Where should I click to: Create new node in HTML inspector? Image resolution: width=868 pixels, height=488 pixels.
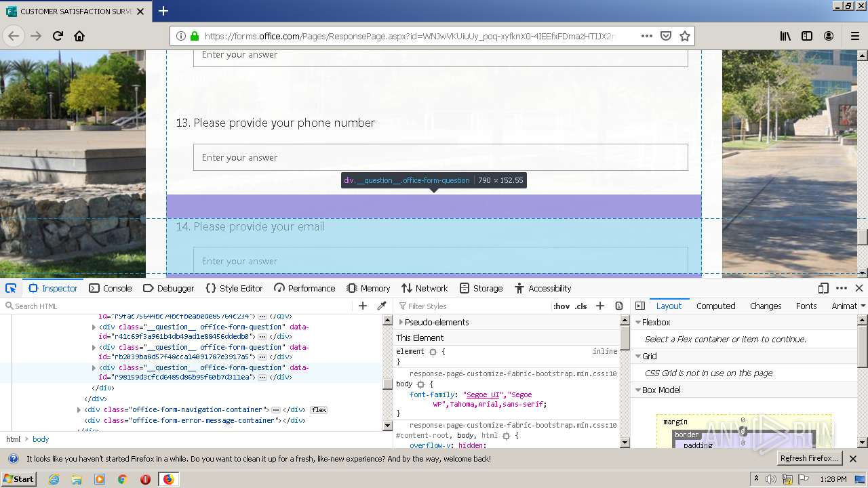363,306
